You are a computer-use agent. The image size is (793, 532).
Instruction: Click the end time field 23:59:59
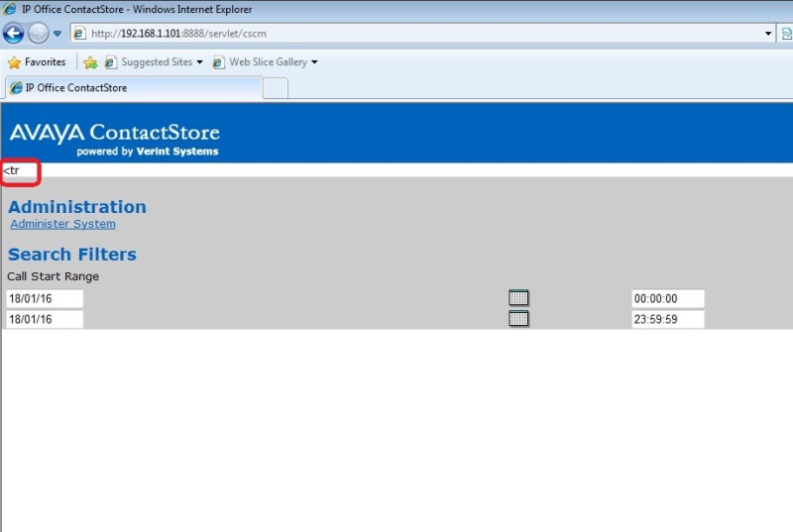(x=667, y=319)
